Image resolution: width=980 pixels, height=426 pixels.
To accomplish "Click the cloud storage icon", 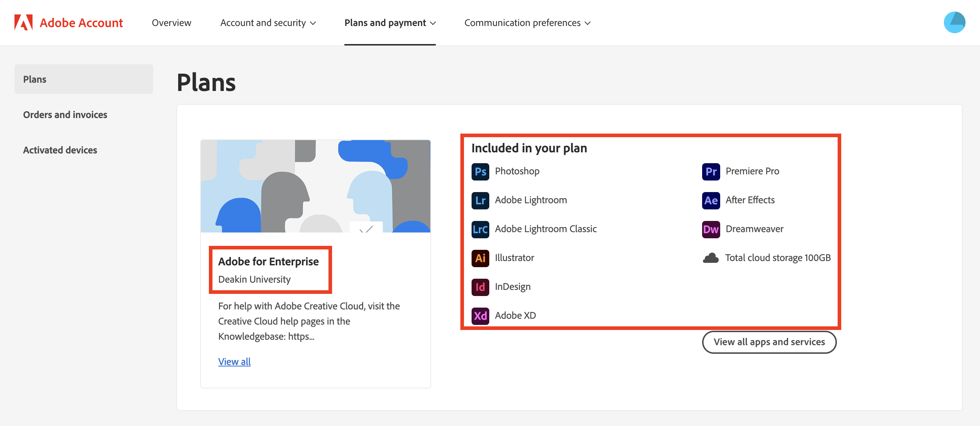I will [710, 258].
